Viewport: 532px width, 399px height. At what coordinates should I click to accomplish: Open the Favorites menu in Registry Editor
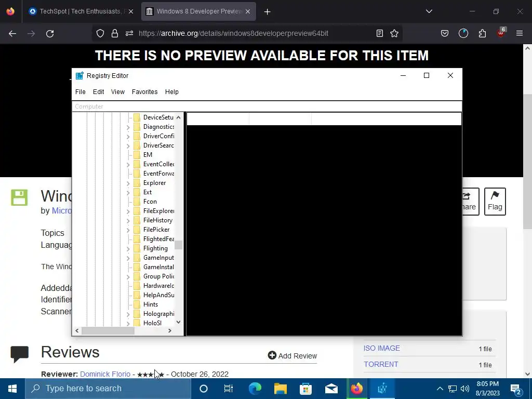click(144, 92)
